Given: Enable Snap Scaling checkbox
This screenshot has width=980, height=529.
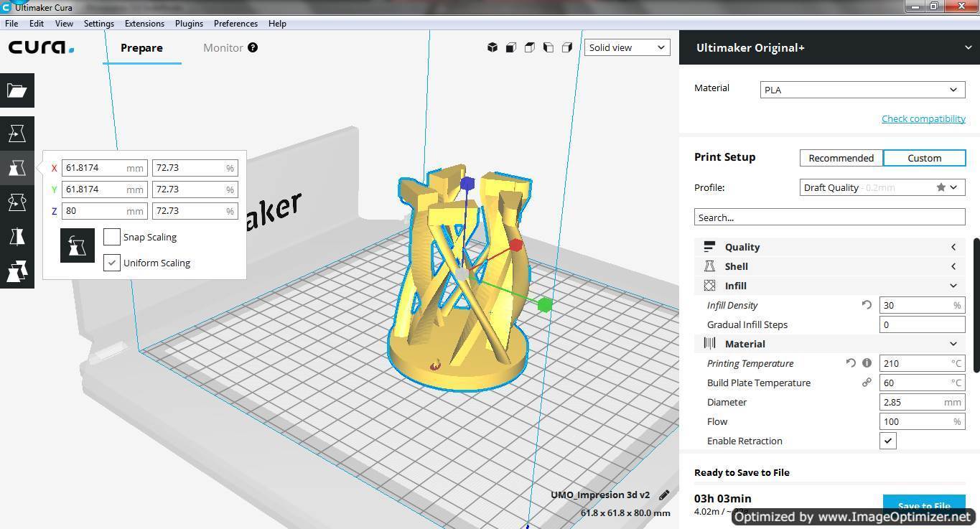Looking at the screenshot, I should pos(112,237).
